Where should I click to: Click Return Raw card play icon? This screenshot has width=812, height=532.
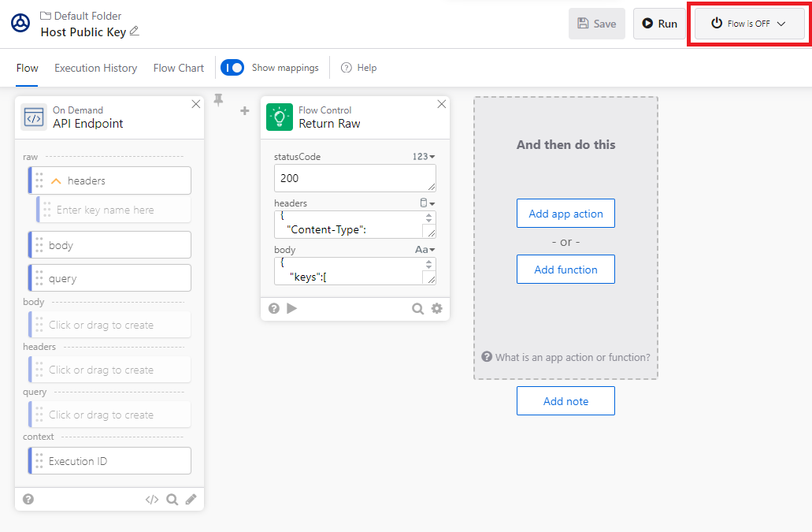click(292, 308)
